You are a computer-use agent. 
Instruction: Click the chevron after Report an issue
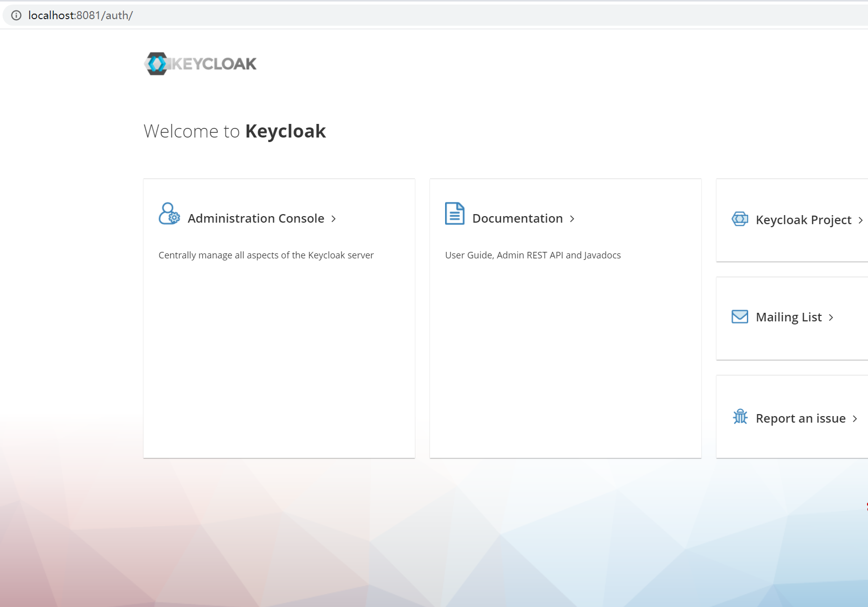pos(855,419)
